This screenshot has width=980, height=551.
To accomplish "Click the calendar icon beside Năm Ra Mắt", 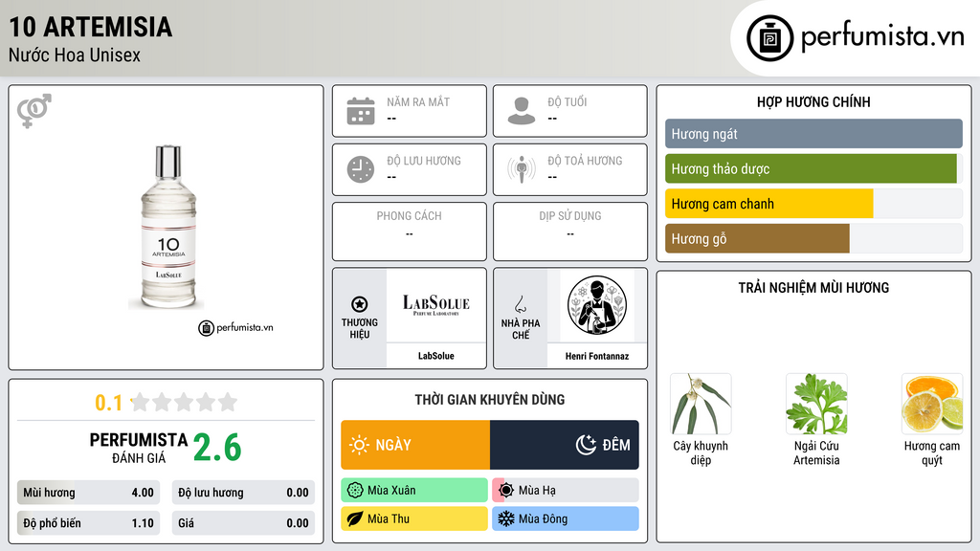I will click(361, 111).
